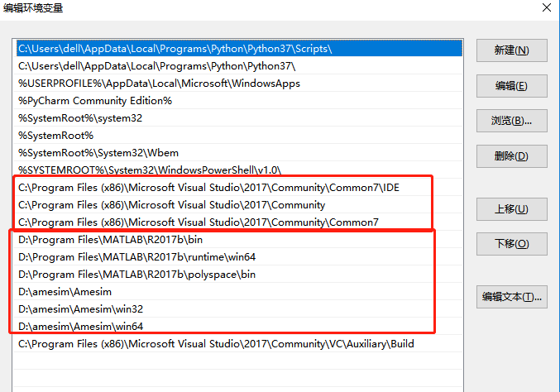The width and height of the screenshot is (560, 392).
Task: Select the %SystemRoot%\system32 entry
Action: [238, 117]
